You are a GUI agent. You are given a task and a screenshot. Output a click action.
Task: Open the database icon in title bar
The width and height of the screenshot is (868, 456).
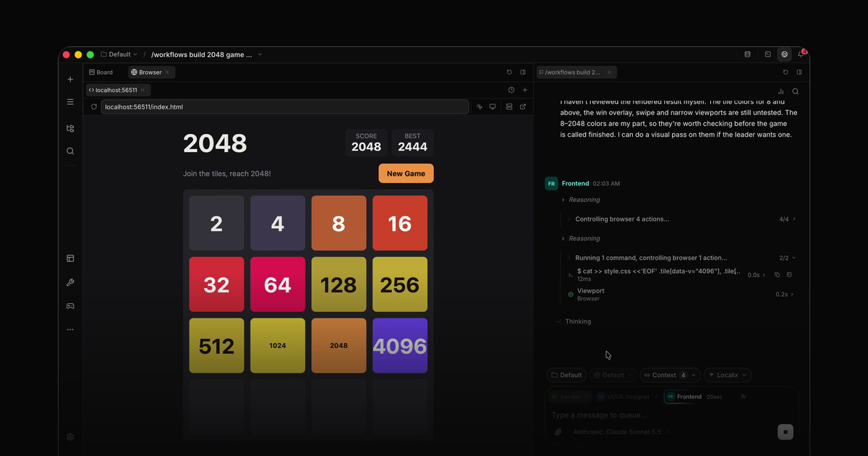748,54
